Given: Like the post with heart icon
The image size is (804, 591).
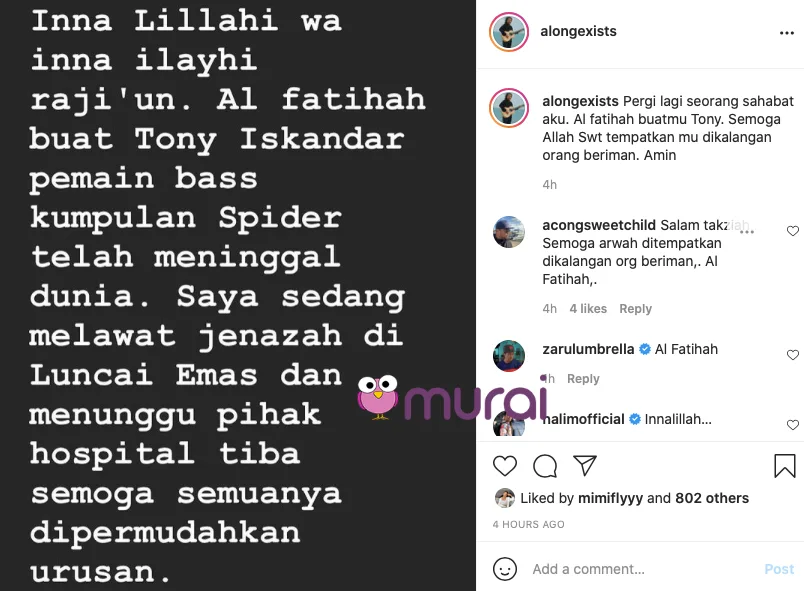Looking at the screenshot, I should click(x=505, y=466).
